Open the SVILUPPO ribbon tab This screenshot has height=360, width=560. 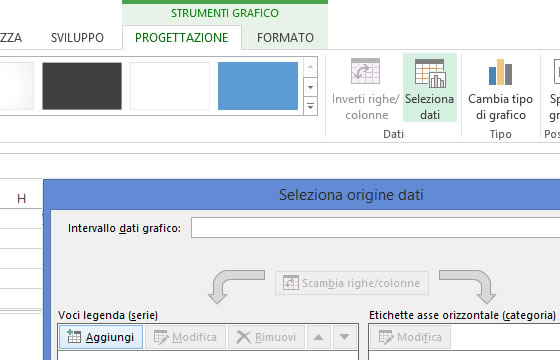point(77,38)
